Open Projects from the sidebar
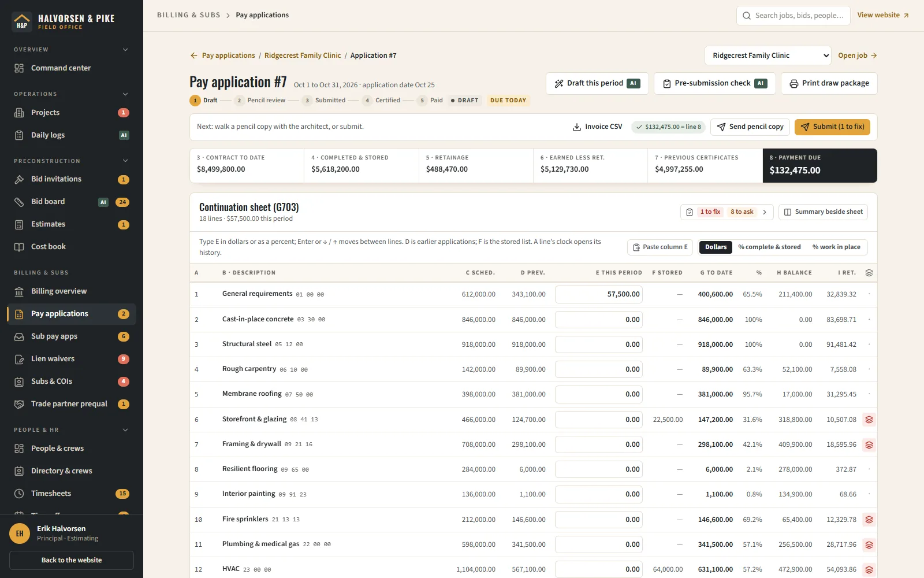924x578 pixels. [72, 113]
